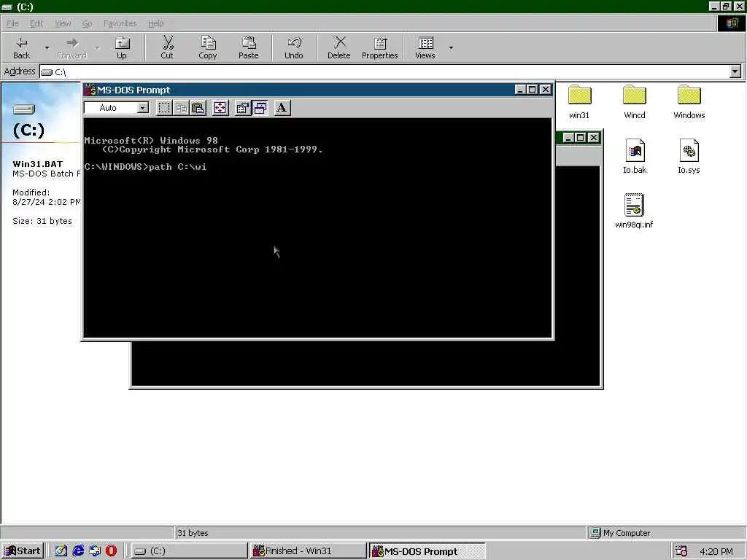Maximize the background Finished - Win31 window
747x560 pixels.
[x=580, y=138]
